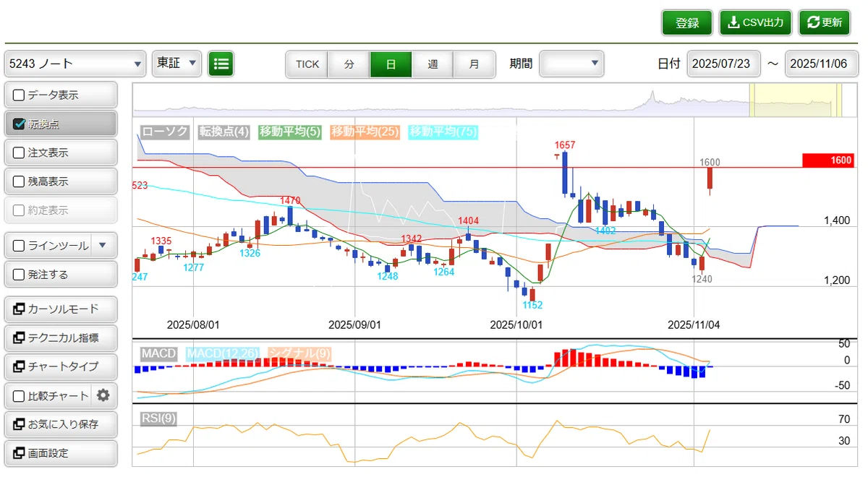Image resolution: width=868 pixels, height=477 pixels.
Task: Toggle ラインツール checkbox
Action: 19,246
